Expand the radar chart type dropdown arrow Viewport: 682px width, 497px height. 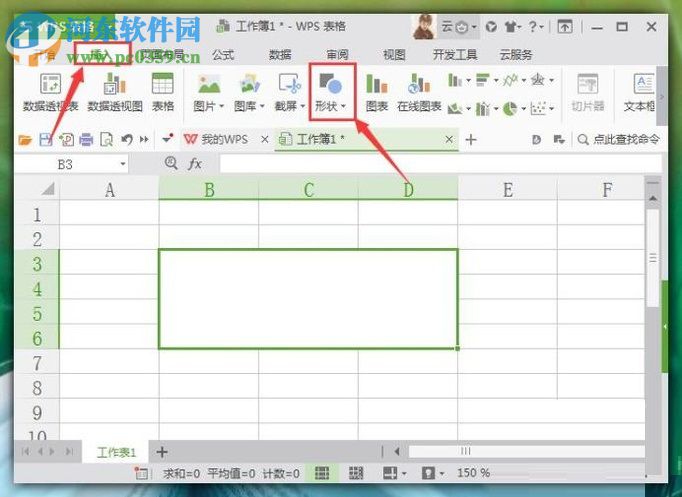552,80
